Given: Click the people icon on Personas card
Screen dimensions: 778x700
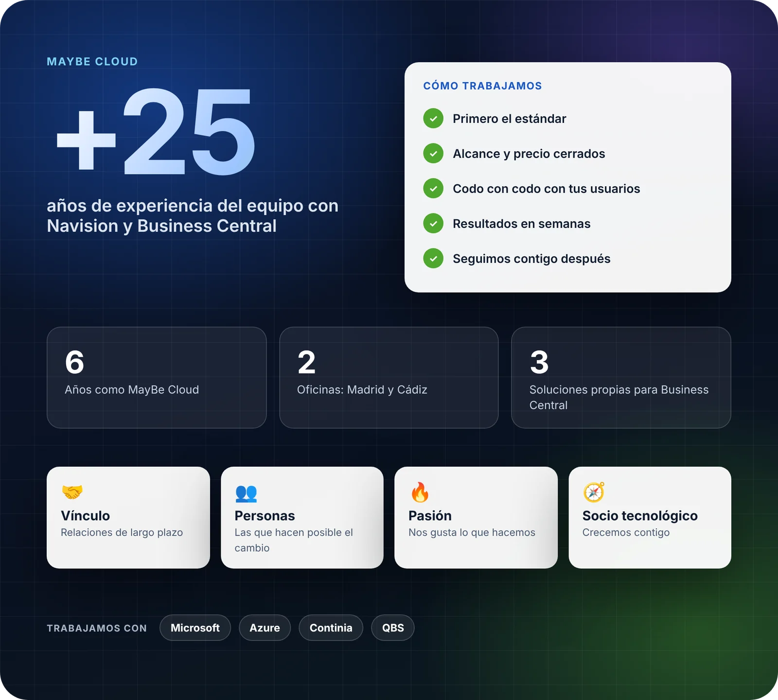Looking at the screenshot, I should [x=246, y=493].
